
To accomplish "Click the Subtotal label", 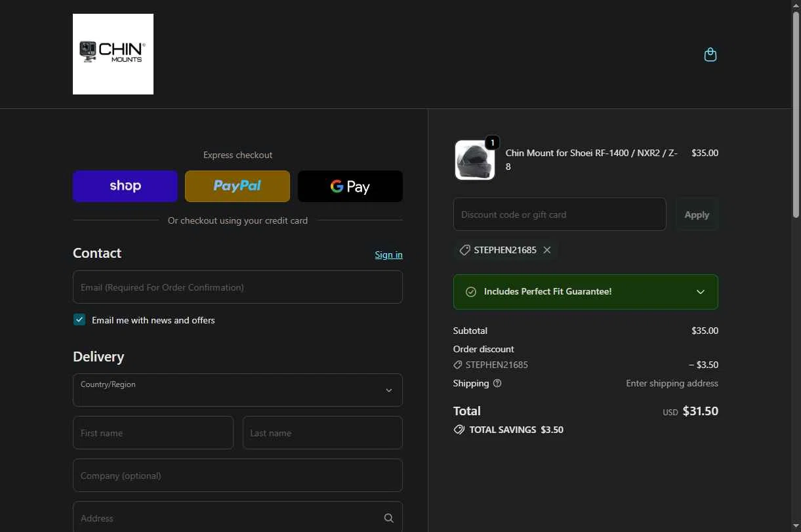I will (x=470, y=331).
